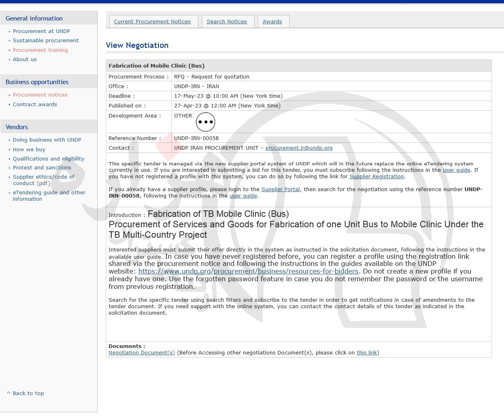Click the procurement.ir@undp.org email link
504x420 pixels.
(x=299, y=148)
